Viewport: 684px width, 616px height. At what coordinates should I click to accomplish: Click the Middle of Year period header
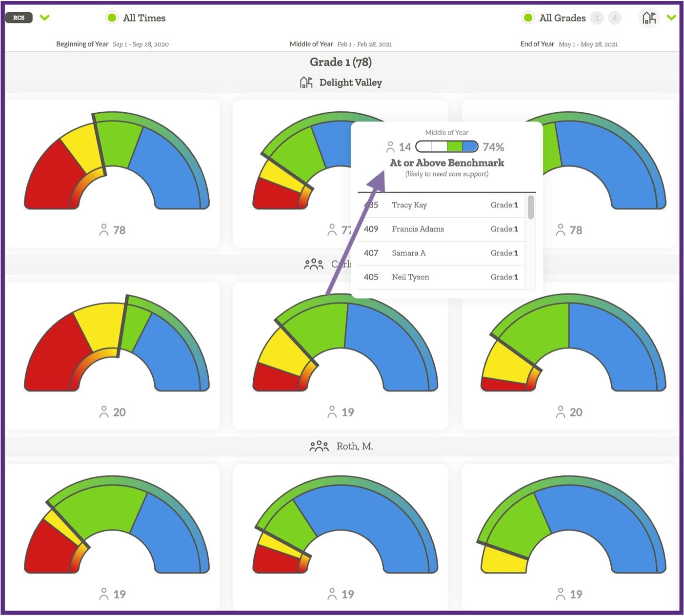(311, 44)
